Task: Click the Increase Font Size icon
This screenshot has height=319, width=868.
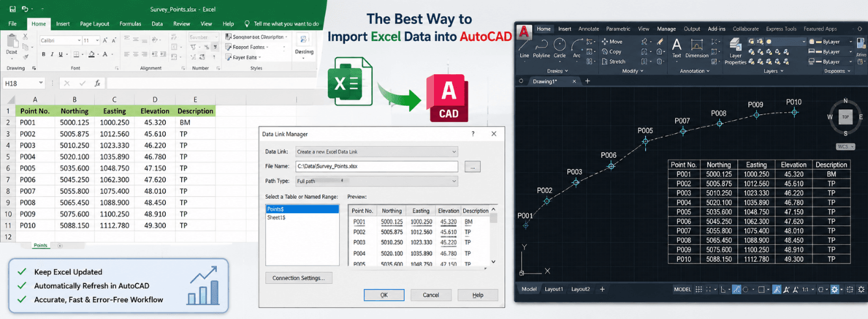Action: tap(107, 40)
